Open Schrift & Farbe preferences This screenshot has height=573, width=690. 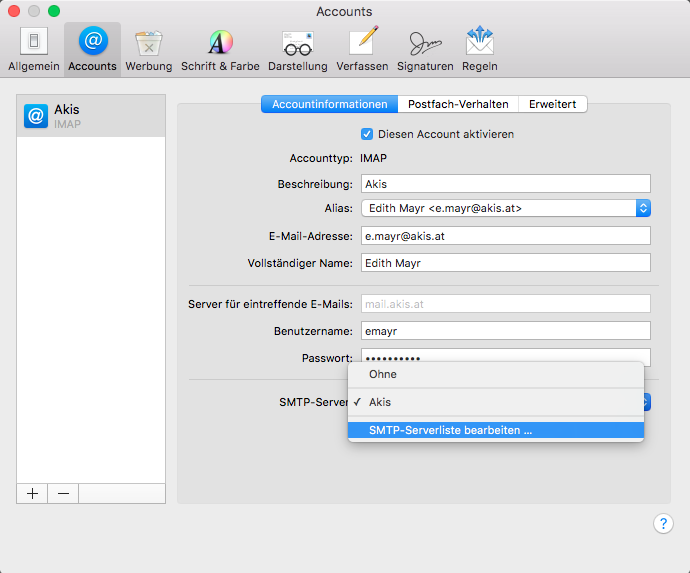pos(220,50)
